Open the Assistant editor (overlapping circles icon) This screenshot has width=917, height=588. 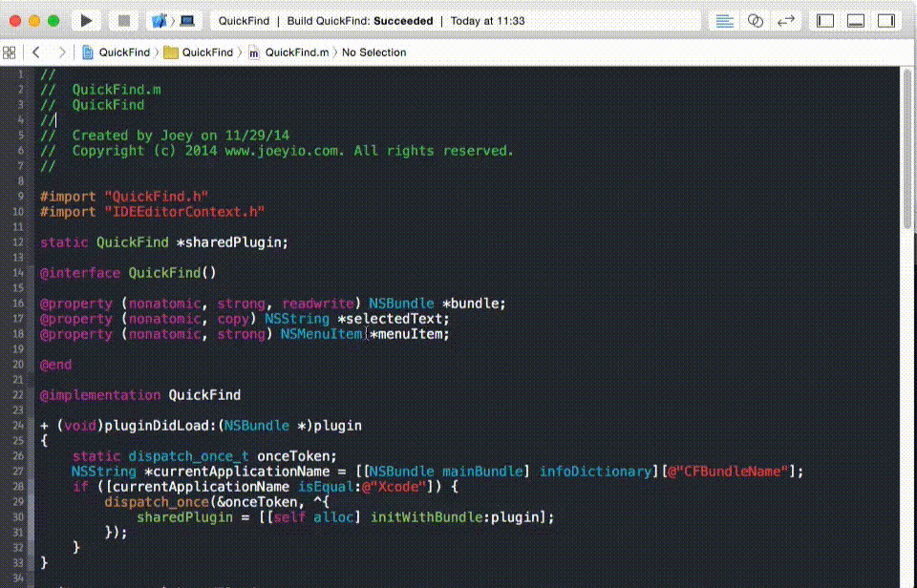point(755,20)
